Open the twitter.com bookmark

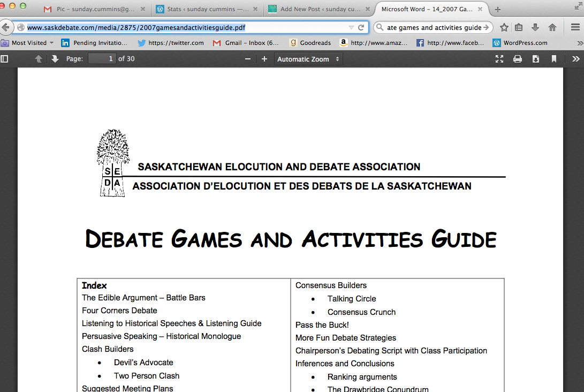coord(171,43)
